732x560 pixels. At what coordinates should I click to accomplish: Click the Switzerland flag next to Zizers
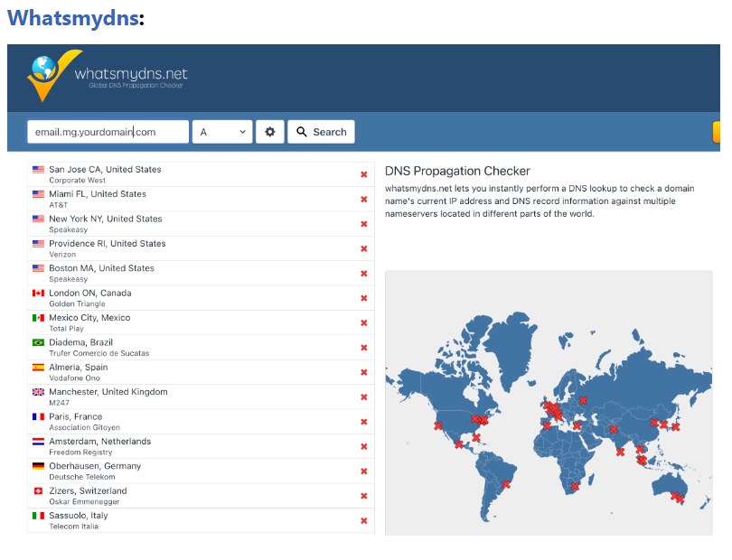click(38, 491)
